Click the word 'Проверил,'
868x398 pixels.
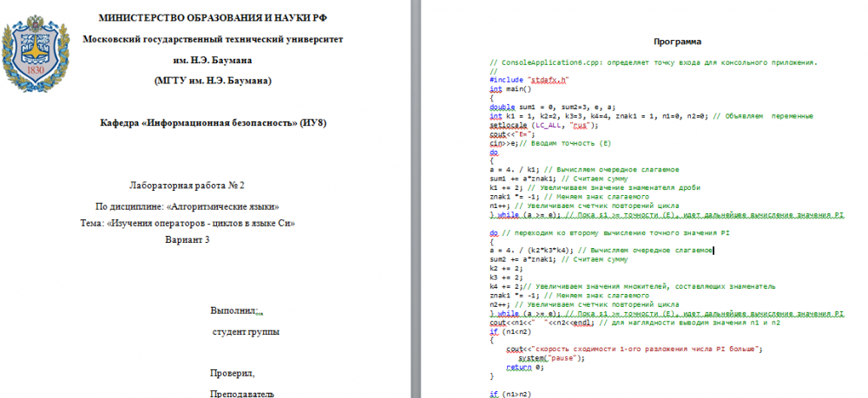(233, 374)
